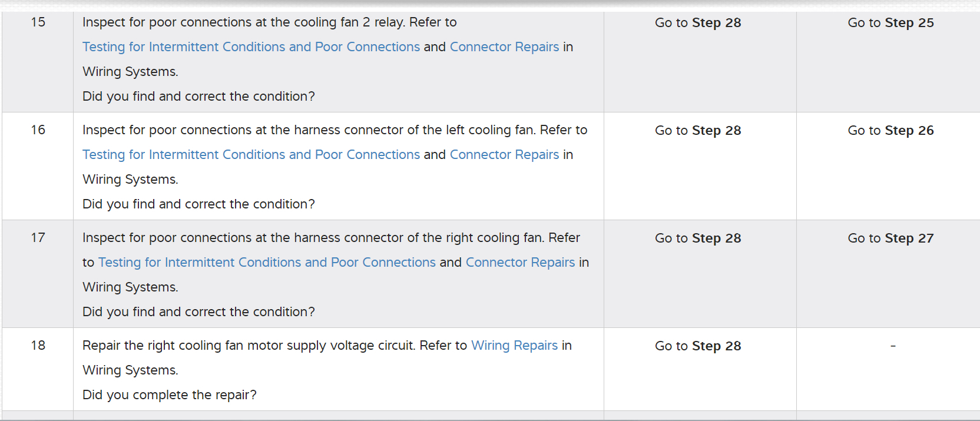Image resolution: width=980 pixels, height=421 pixels.
Task: Open Connector Repairs link in step 16
Action: (x=504, y=155)
